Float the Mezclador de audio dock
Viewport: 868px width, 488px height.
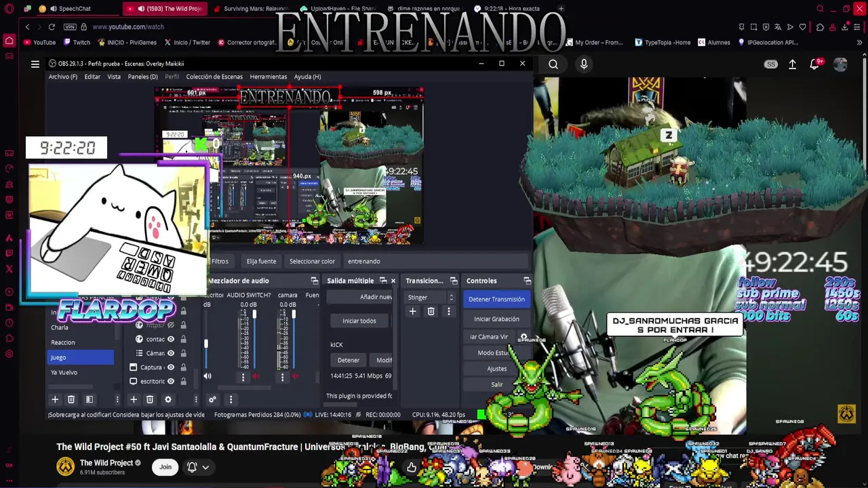315,281
